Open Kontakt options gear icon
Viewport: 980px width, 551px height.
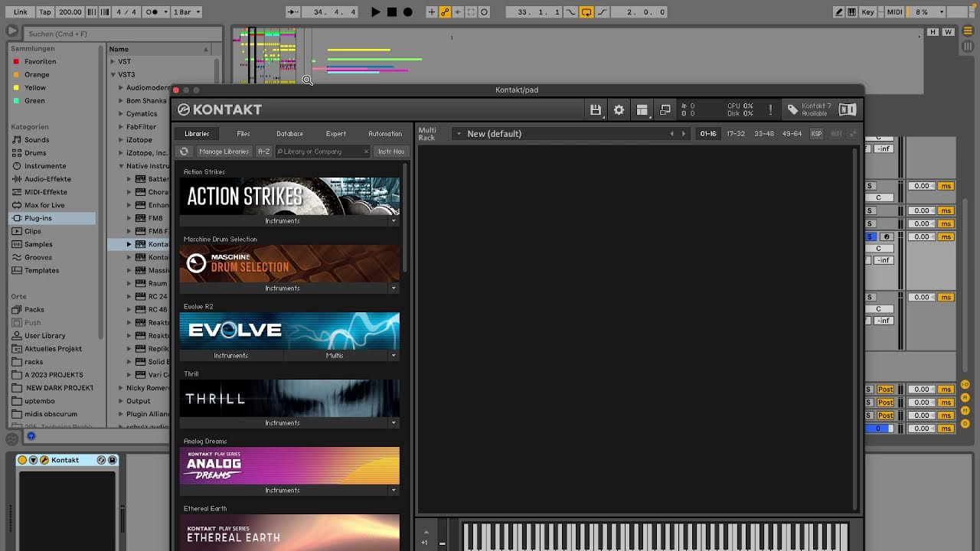coord(619,110)
